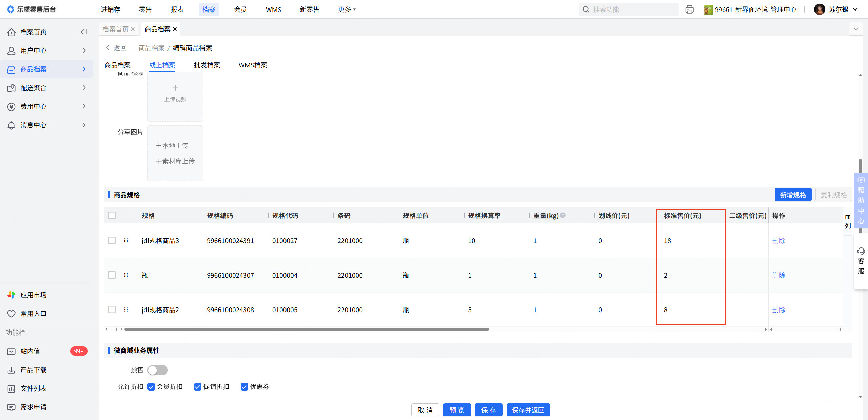Uncheck the 会员折扣 checkbox

coord(151,387)
